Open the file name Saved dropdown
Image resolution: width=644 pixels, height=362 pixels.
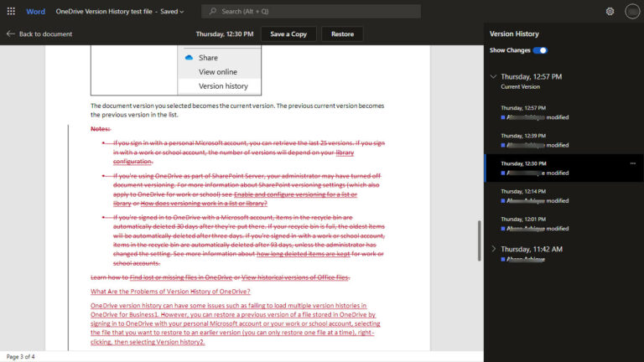[181, 12]
